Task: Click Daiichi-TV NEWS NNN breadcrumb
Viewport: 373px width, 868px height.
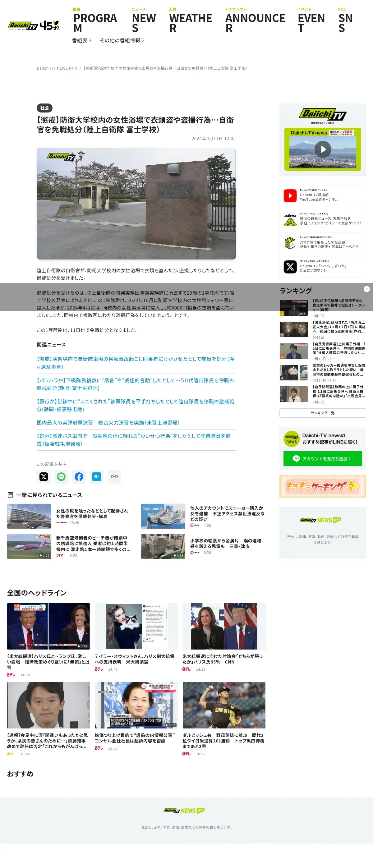Action: click(57, 68)
